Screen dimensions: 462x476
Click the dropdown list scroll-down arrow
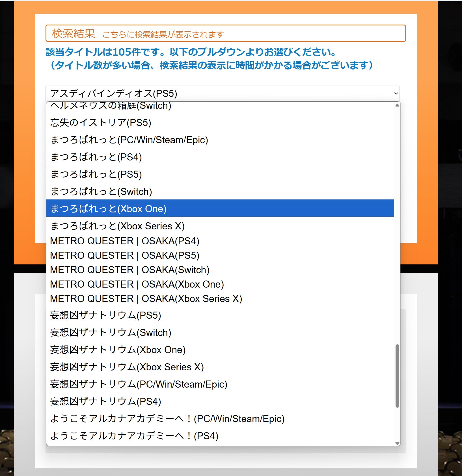[x=397, y=443]
